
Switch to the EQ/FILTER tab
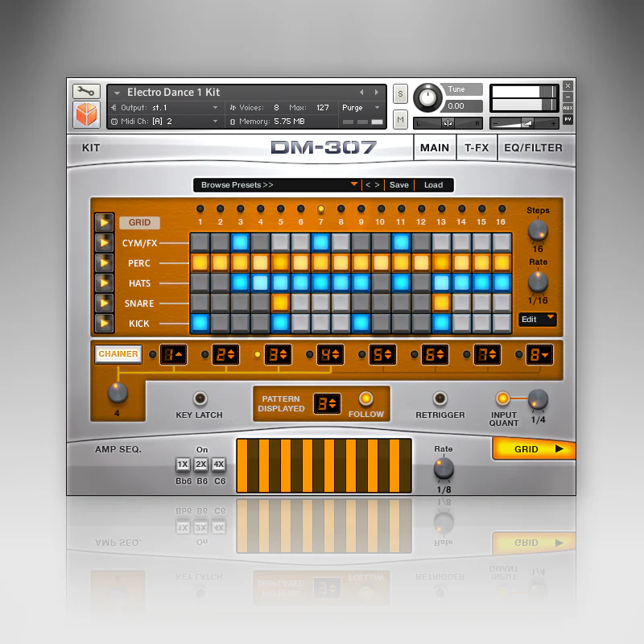coord(533,148)
